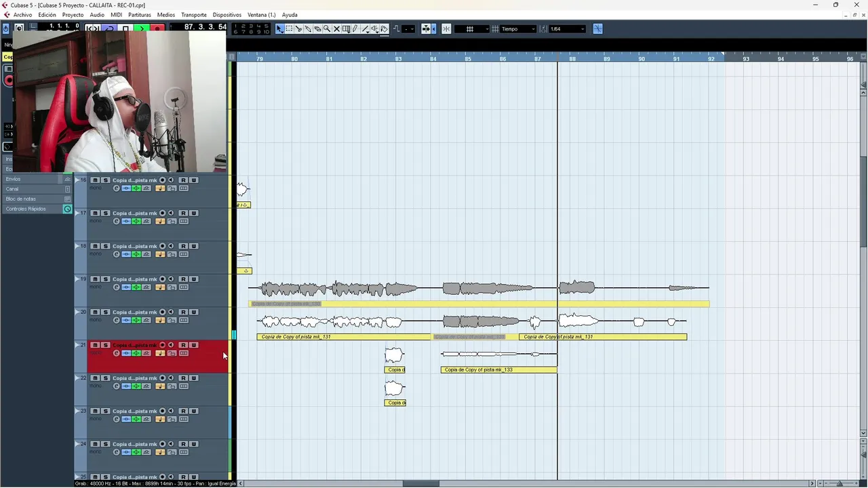Open the Audio menu
This screenshot has height=488, width=868.
click(97, 15)
